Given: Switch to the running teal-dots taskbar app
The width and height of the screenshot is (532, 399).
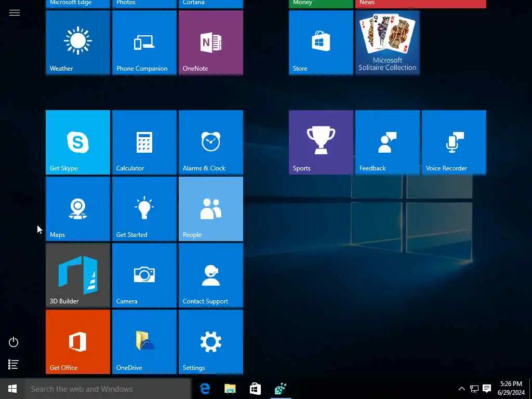Looking at the screenshot, I should point(281,389).
